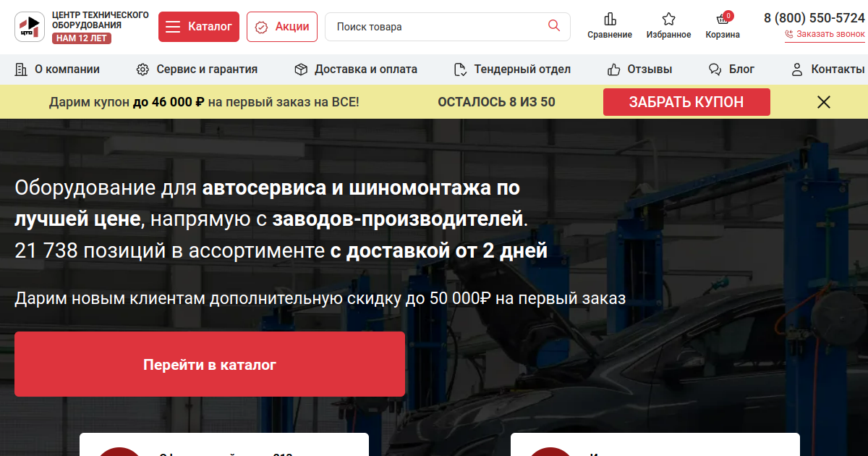Open the Контакты menu item
Viewport: 868px width, 456px height.
pyautogui.click(x=828, y=69)
